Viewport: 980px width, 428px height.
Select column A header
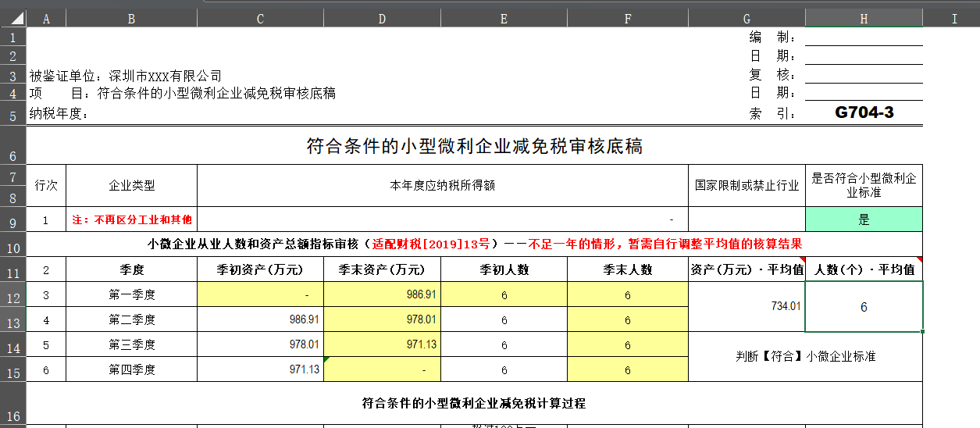[x=46, y=19]
